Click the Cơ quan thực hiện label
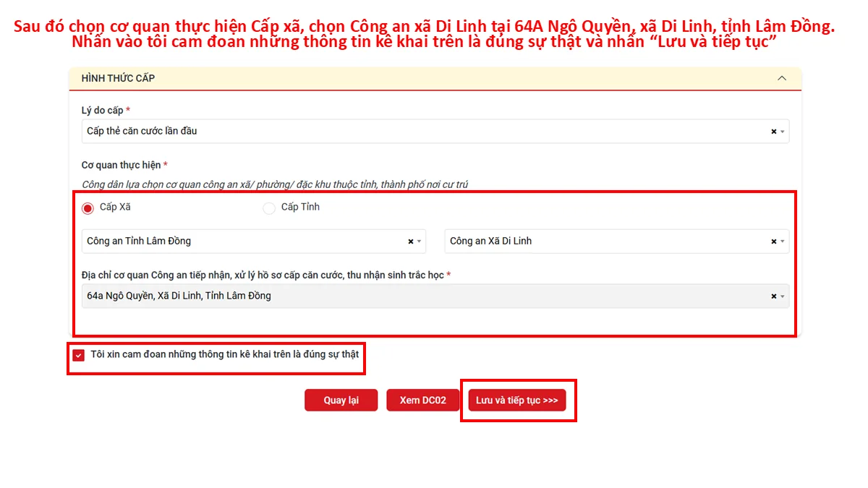 point(124,166)
